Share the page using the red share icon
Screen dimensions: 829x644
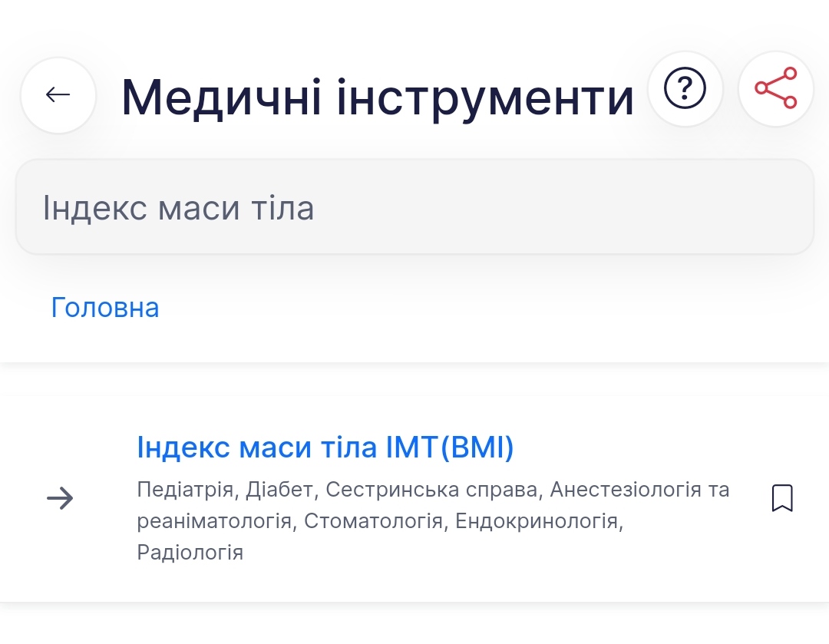775,88
